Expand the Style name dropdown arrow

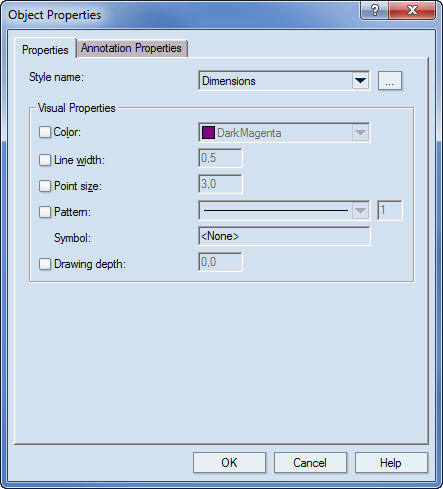[x=360, y=81]
